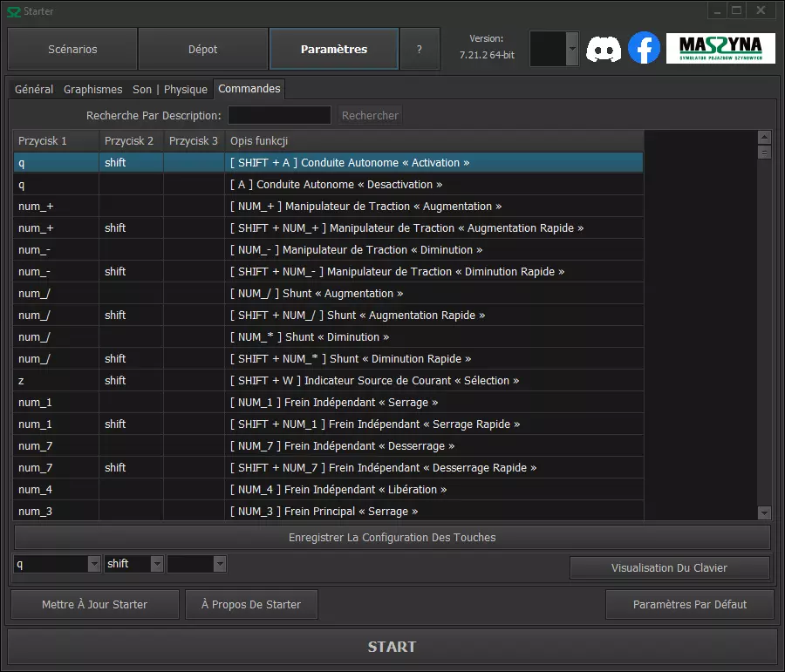Select row Shunt « Diminution Rapide »
Image resolution: width=785 pixels, height=672 pixels.
(x=329, y=359)
